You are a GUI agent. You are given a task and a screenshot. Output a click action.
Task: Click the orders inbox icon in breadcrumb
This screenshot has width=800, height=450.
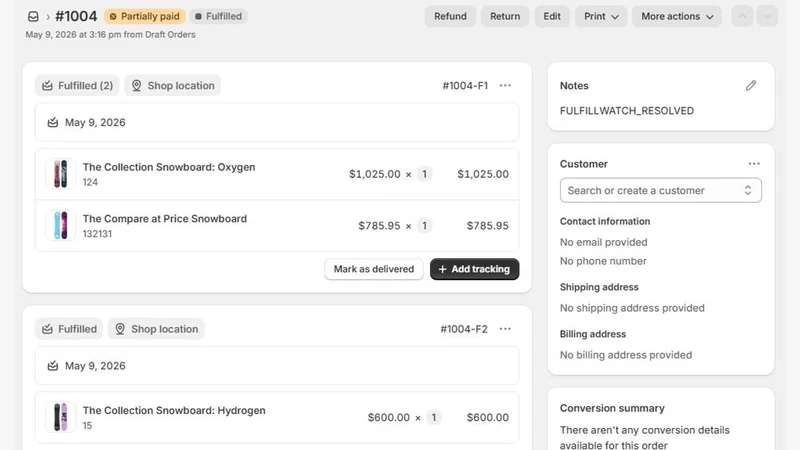(33, 16)
